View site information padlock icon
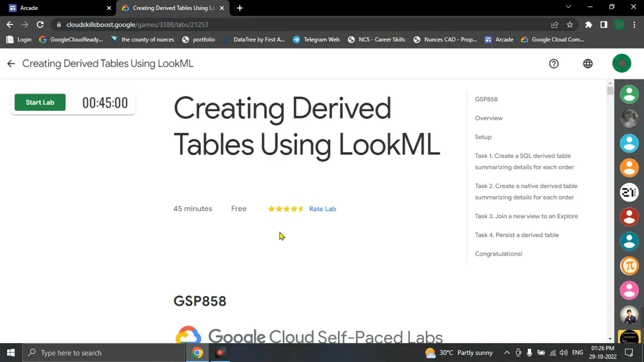644x362 pixels. coord(59,24)
